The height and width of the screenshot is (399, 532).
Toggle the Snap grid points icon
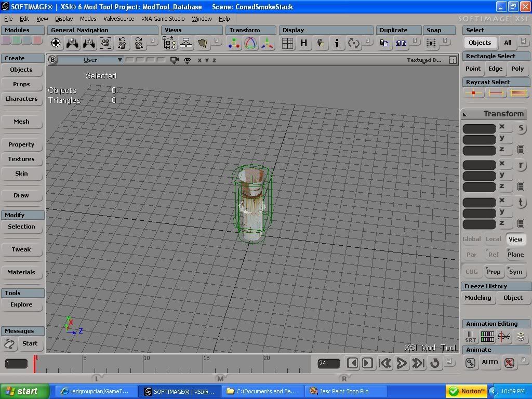(431, 44)
